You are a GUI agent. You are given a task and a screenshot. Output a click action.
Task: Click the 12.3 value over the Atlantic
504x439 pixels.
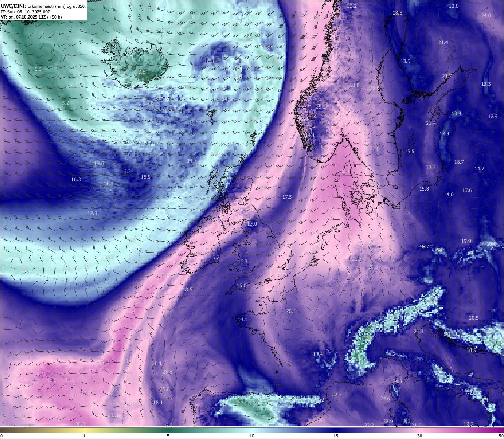tap(92, 213)
